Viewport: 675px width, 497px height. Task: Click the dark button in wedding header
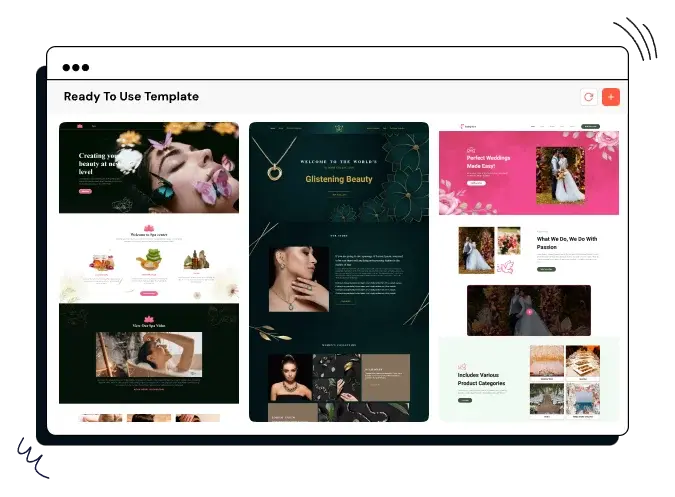[x=590, y=127]
